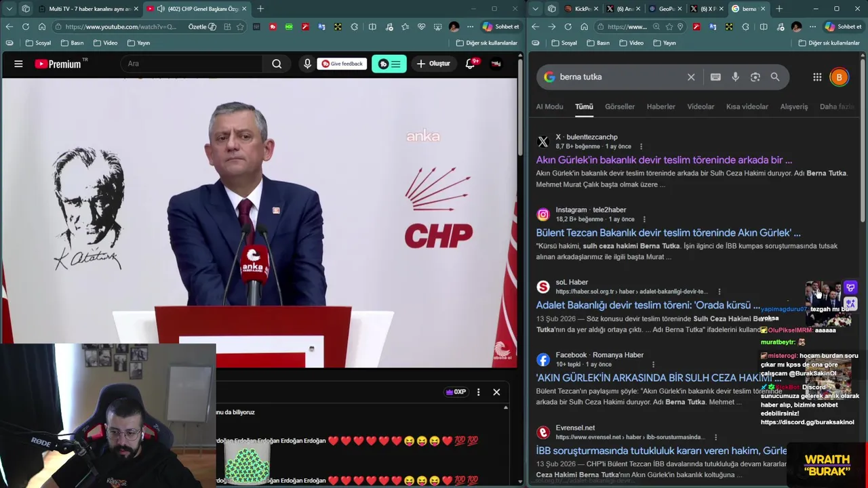868x488 pixels.
Task: Click the Oluştur create button
Action: click(433, 64)
